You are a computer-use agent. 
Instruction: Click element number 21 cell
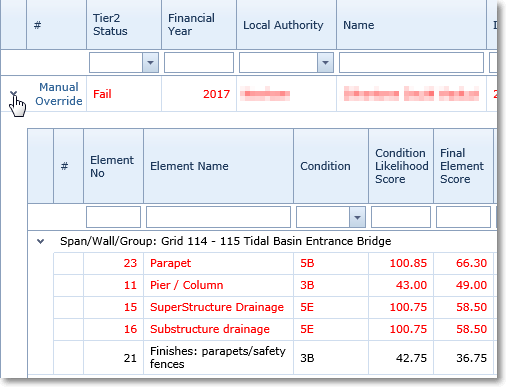(x=113, y=358)
